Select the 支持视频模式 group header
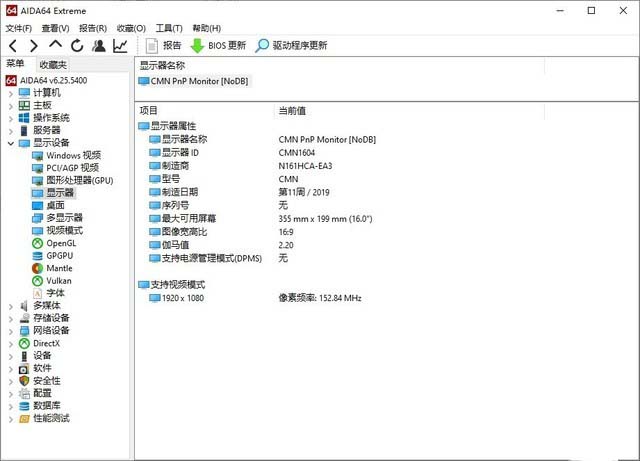Viewport: 640px width, 461px height. (172, 285)
